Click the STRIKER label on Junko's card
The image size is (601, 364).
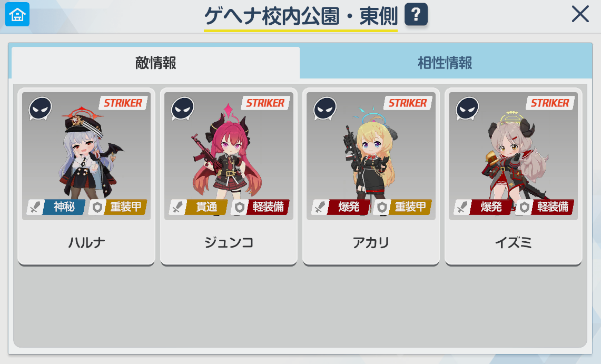click(x=265, y=103)
